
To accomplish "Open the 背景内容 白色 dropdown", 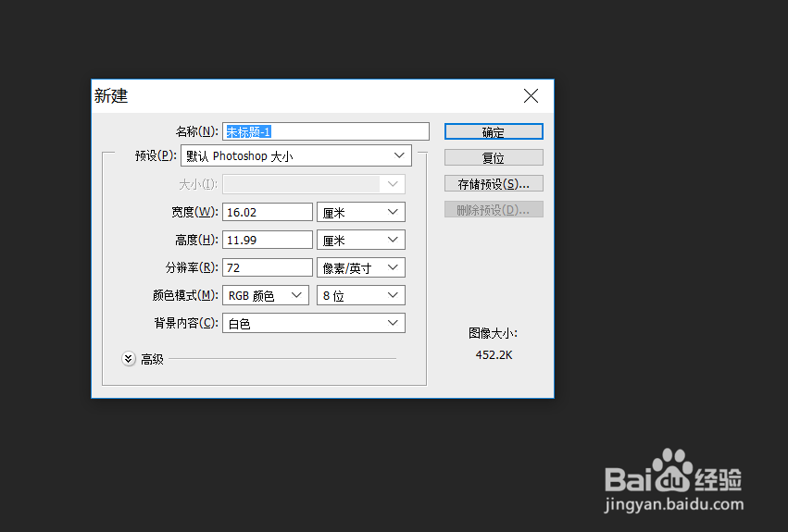I will (314, 323).
